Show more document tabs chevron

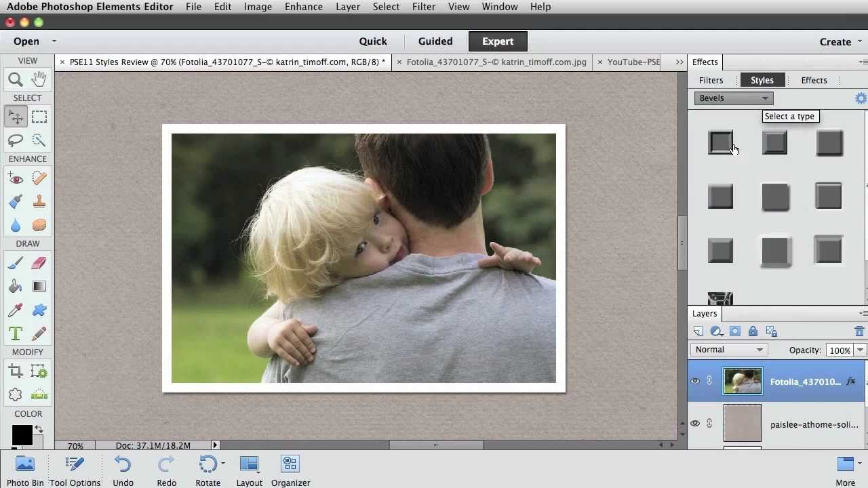pos(679,62)
